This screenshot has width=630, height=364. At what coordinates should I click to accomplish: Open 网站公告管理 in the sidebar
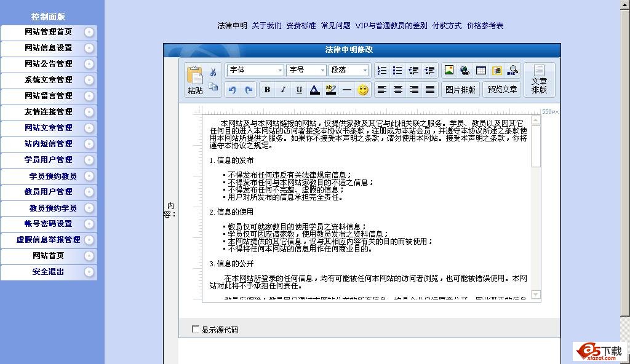tap(48, 64)
